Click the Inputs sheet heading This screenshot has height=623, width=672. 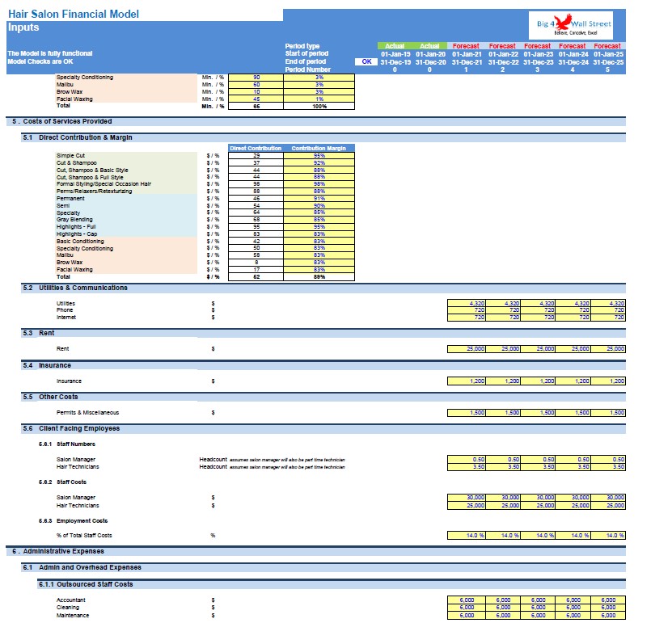click(x=23, y=27)
